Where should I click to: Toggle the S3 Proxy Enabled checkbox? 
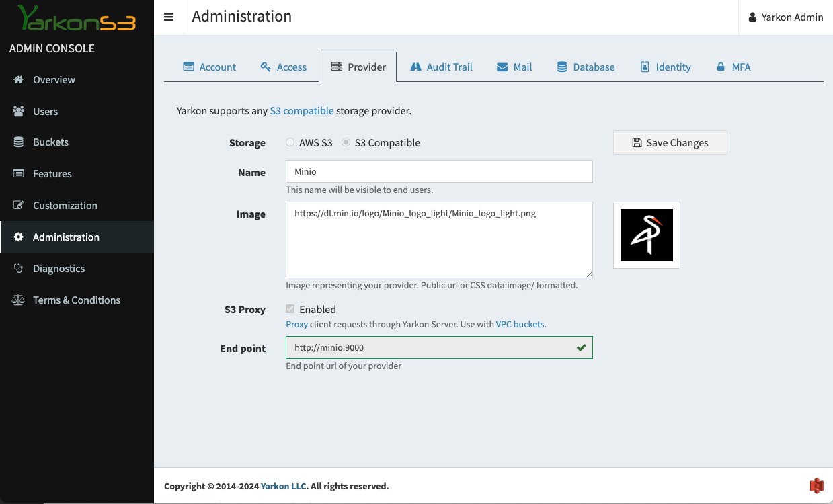tap(290, 309)
